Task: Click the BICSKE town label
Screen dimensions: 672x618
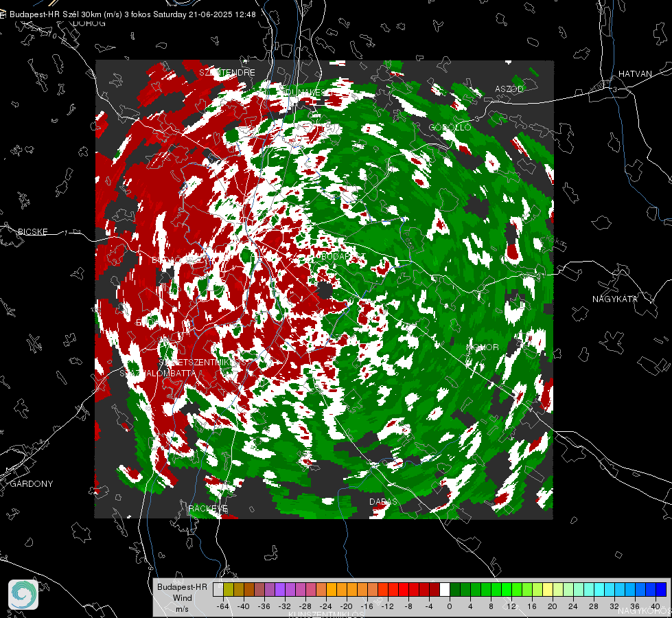Action: point(32,232)
